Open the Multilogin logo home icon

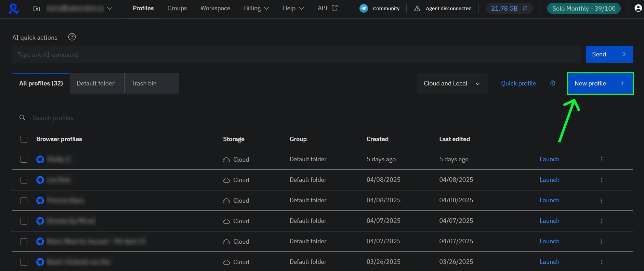tap(14, 9)
